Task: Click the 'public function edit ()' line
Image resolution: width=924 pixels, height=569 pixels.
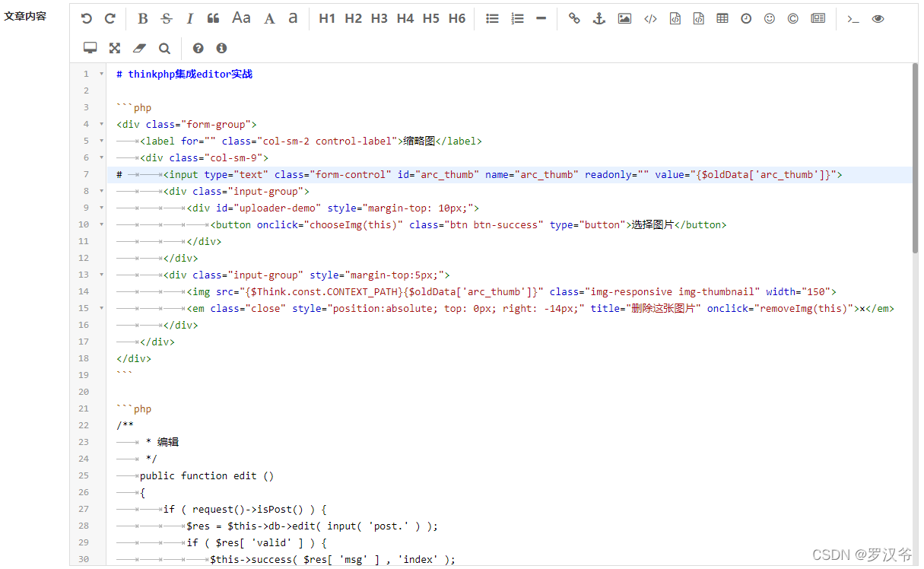Action: coord(207,475)
